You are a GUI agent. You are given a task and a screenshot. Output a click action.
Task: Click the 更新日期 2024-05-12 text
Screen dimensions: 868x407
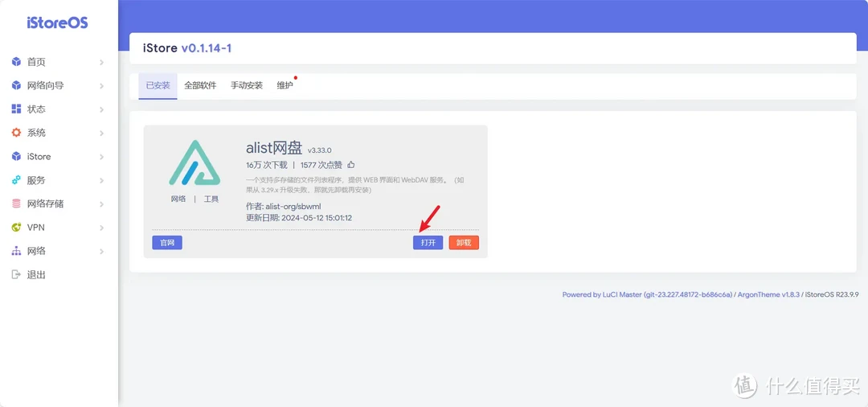coord(299,218)
